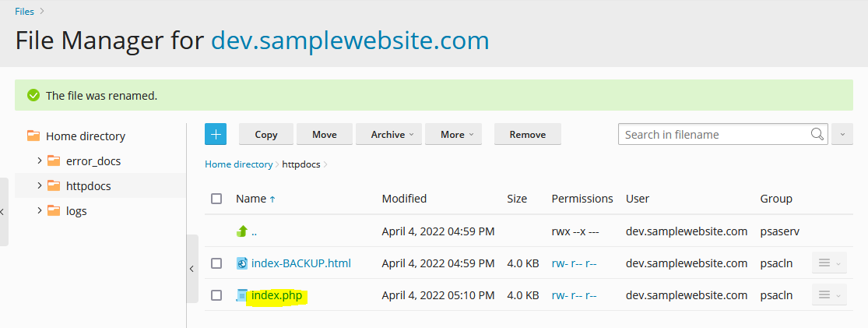The width and height of the screenshot is (868, 328).
Task: Click the index.php file icon
Action: tap(242, 295)
